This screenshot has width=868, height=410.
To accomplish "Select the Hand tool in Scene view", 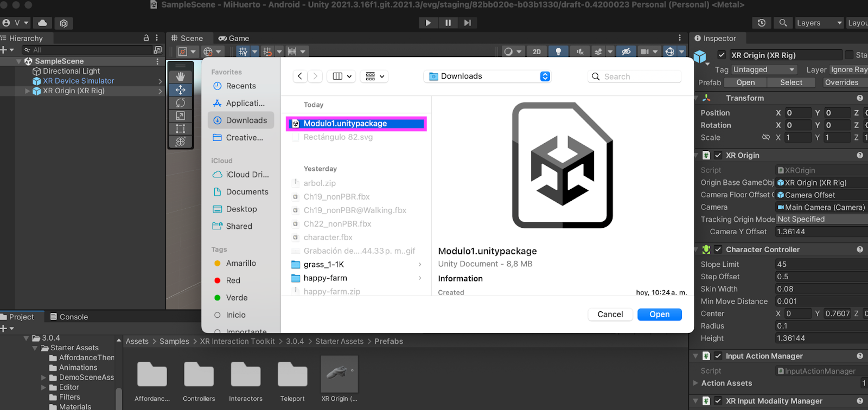I will (181, 76).
